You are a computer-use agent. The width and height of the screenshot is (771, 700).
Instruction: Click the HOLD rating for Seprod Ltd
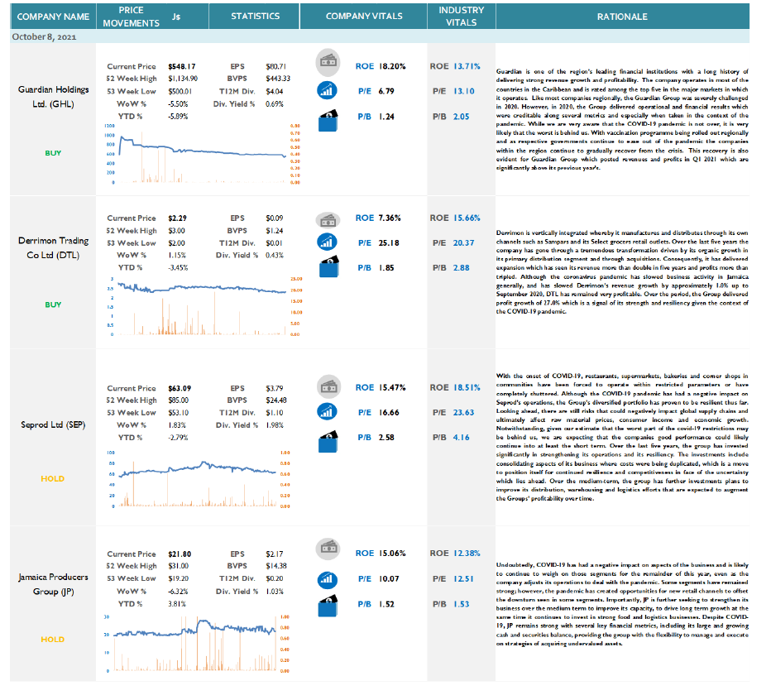pyautogui.click(x=53, y=478)
